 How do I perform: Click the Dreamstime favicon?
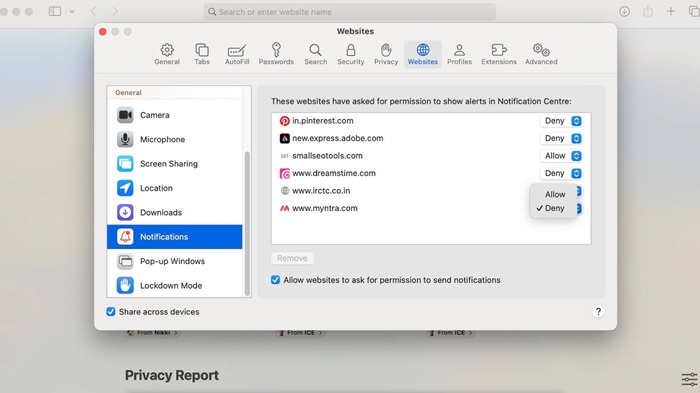point(284,173)
